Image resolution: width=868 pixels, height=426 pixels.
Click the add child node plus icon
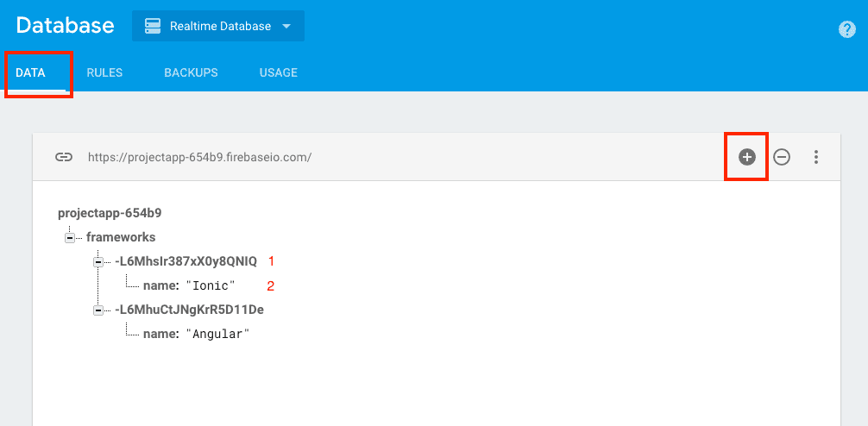[x=747, y=157]
